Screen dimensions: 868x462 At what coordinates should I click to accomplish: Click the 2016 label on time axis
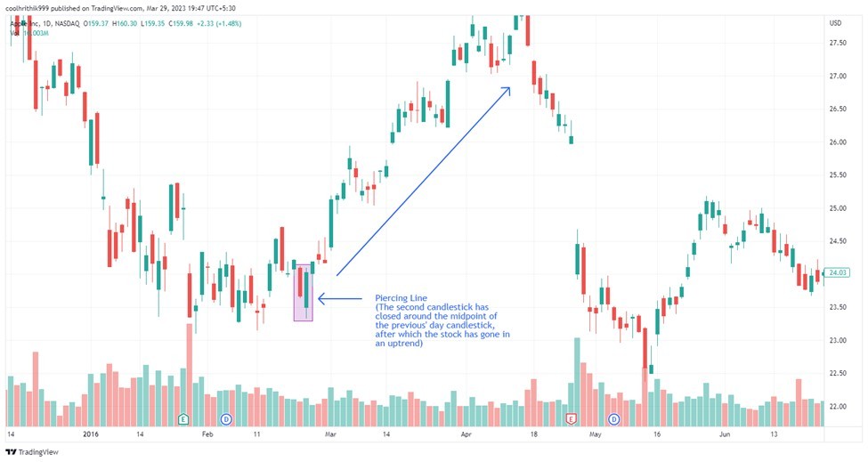pos(91,434)
